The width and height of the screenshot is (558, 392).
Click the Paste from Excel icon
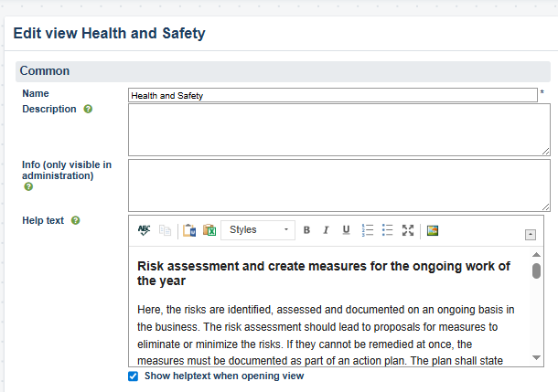coord(209,230)
